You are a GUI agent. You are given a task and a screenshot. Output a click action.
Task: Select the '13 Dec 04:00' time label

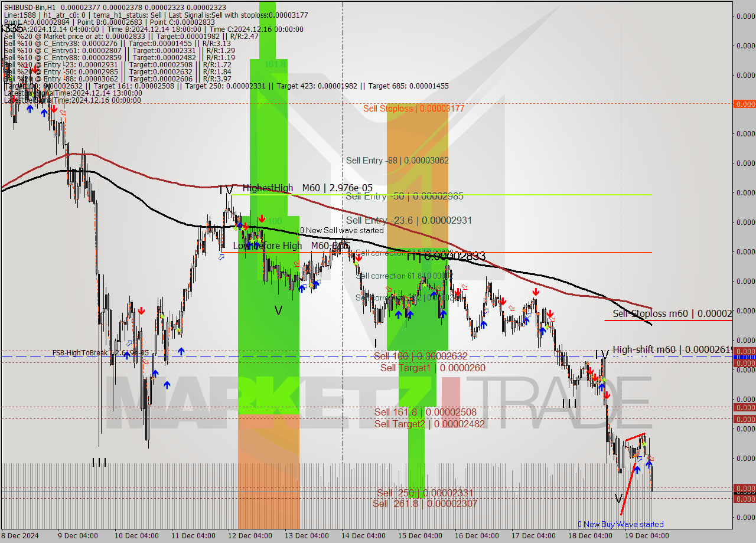tap(307, 536)
